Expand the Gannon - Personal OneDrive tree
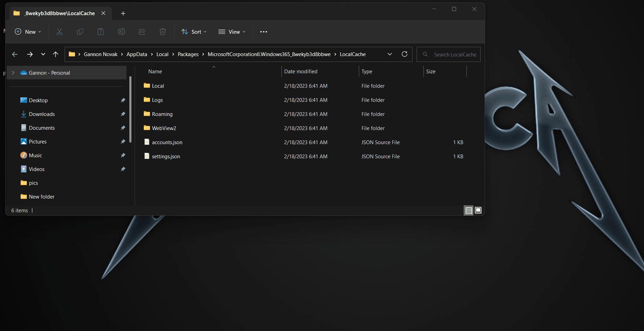Viewport: 644px width, 331px height. click(13, 73)
